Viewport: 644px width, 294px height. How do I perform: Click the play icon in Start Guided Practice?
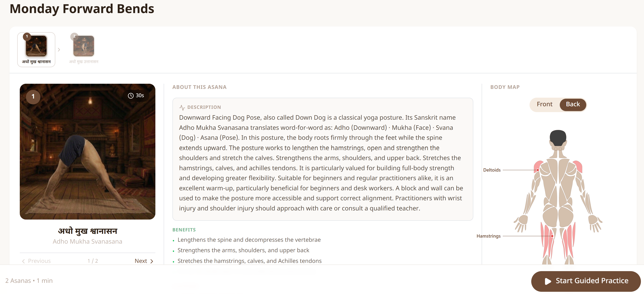click(x=548, y=281)
